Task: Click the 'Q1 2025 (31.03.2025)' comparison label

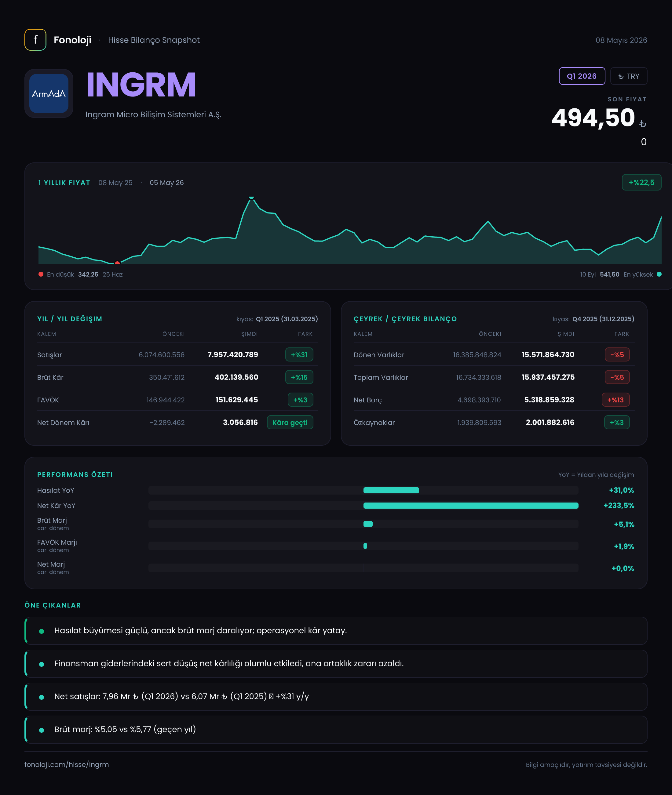Action: point(287,319)
